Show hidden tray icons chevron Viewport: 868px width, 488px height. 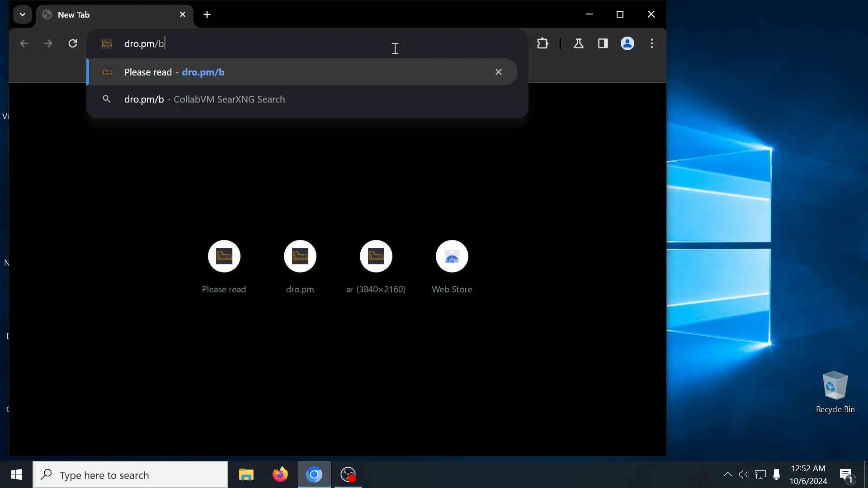point(727,474)
